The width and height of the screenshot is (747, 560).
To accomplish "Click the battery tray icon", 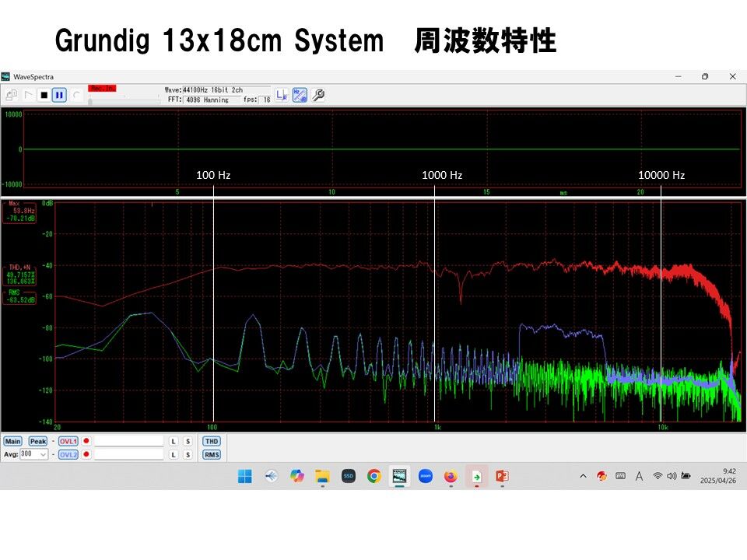I will tap(686, 476).
